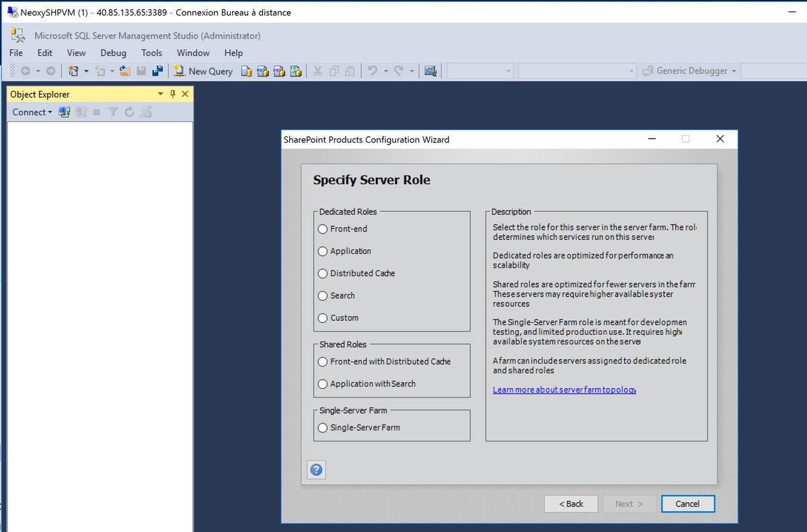807x532 pixels.
Task: Click the Cut scissors icon
Action: [x=317, y=71]
